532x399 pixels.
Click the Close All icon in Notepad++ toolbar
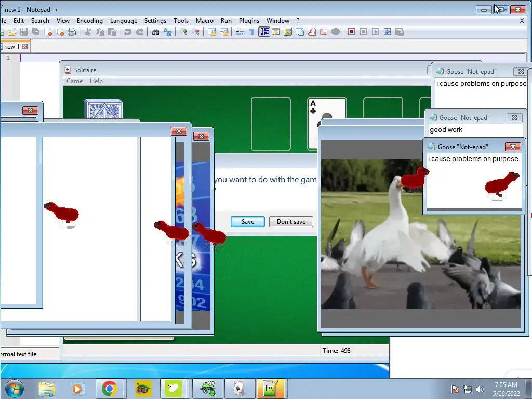pyautogui.click(x=60, y=32)
